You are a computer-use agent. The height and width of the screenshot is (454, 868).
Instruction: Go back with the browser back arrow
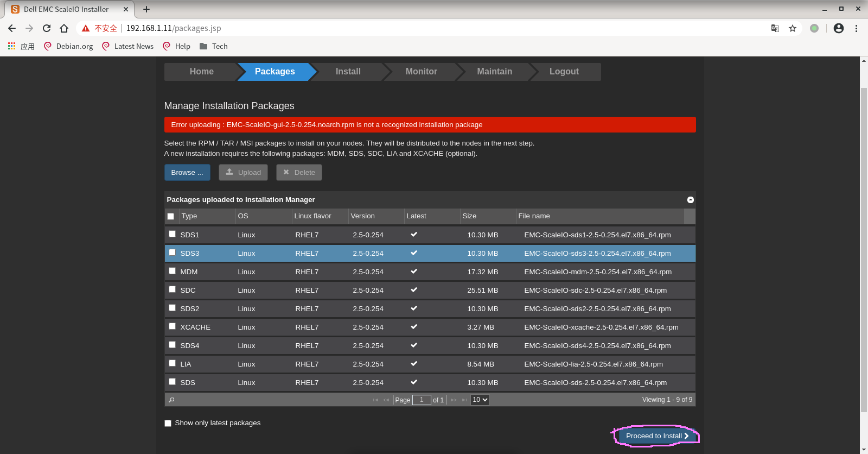click(x=12, y=28)
